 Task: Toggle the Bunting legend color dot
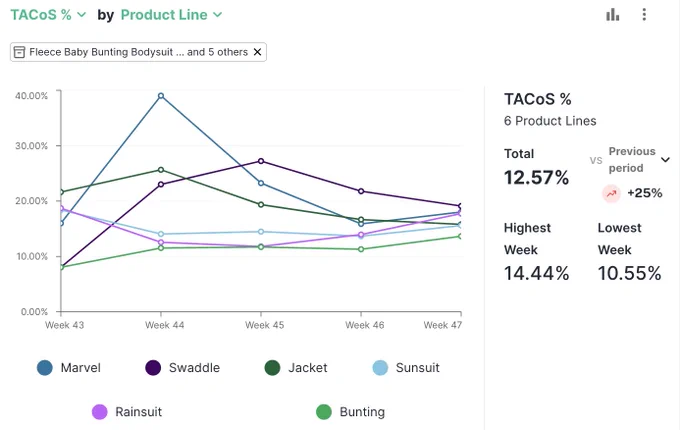pos(324,412)
